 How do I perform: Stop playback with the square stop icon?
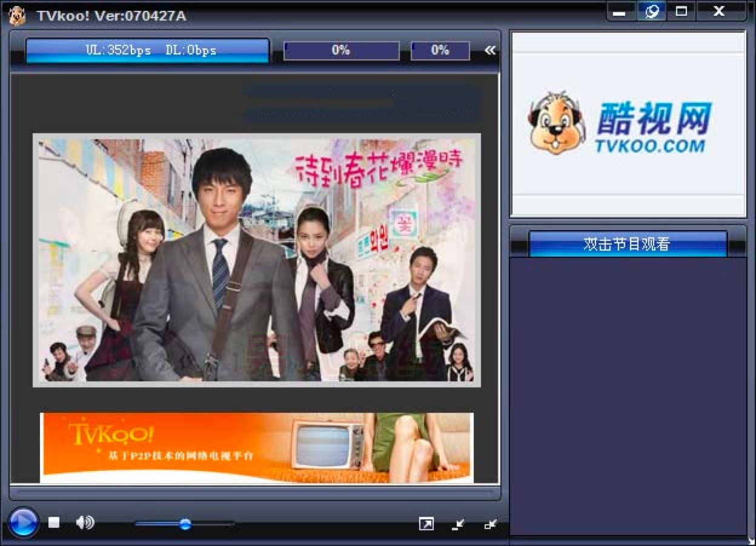(x=54, y=522)
